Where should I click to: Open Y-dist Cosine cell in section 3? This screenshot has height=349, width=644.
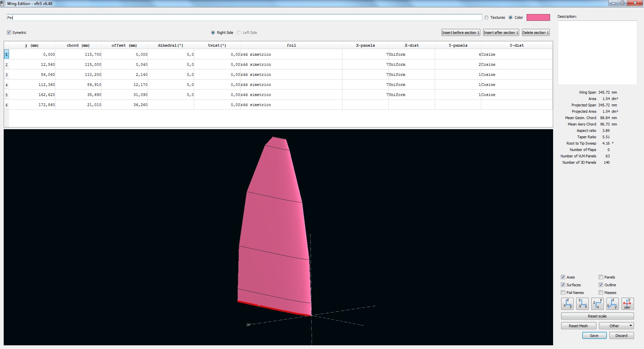click(516, 74)
